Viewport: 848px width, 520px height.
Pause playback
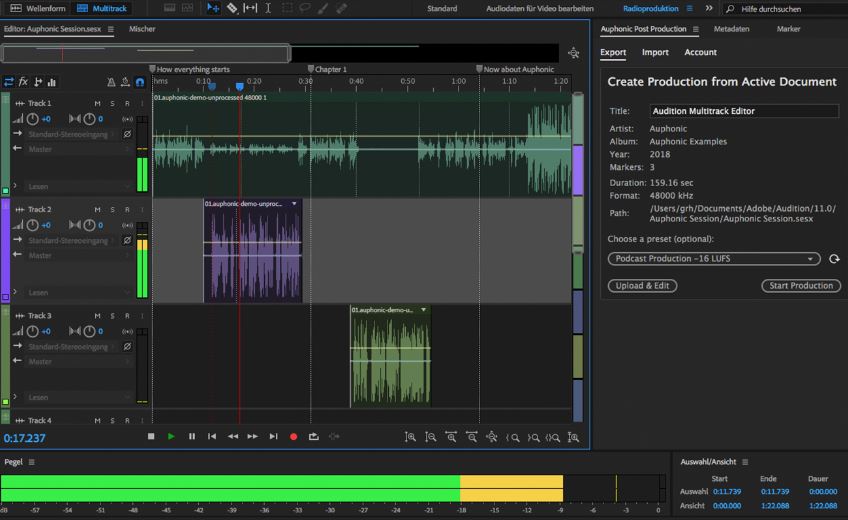[x=191, y=436]
